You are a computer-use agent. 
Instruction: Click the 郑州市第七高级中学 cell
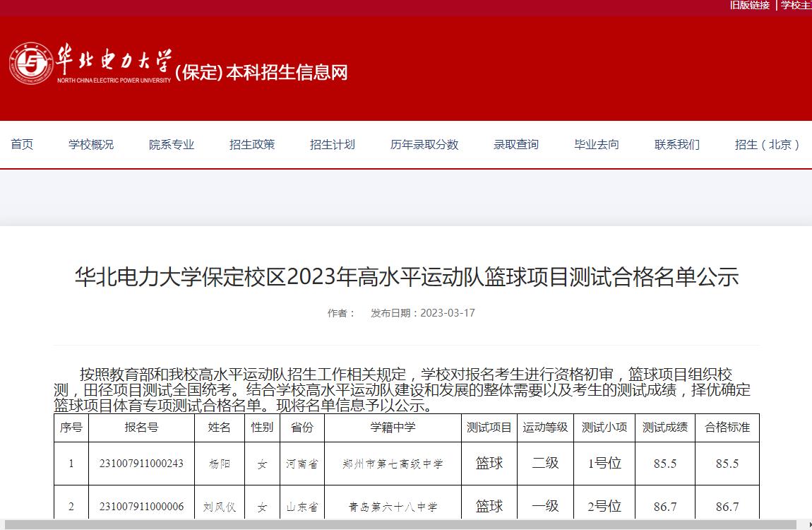393,464
